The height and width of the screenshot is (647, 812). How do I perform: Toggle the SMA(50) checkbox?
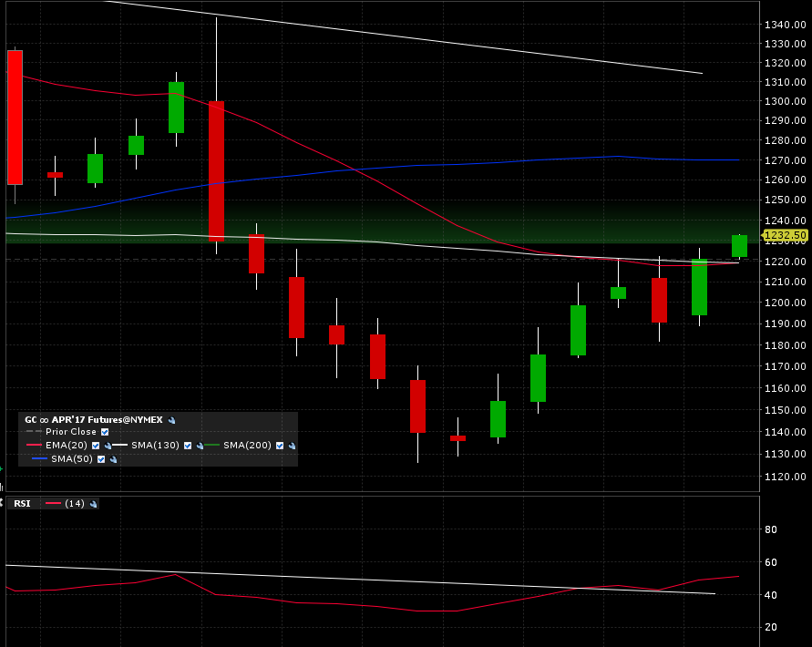point(101,459)
